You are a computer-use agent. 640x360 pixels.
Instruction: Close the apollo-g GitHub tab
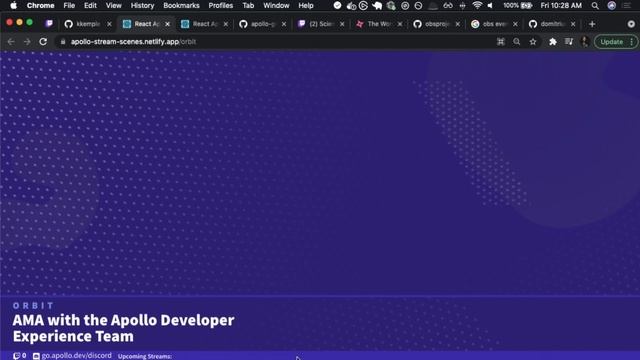(284, 24)
